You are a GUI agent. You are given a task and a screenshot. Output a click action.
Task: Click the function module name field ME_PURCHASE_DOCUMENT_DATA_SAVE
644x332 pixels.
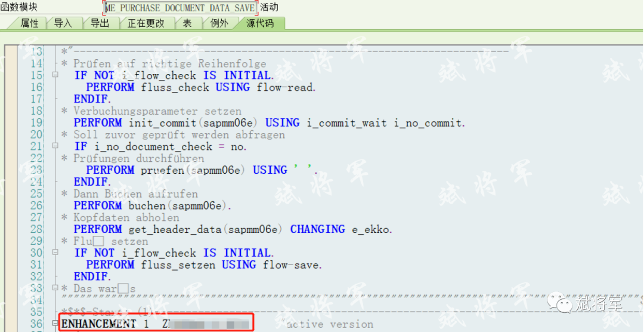(180, 8)
